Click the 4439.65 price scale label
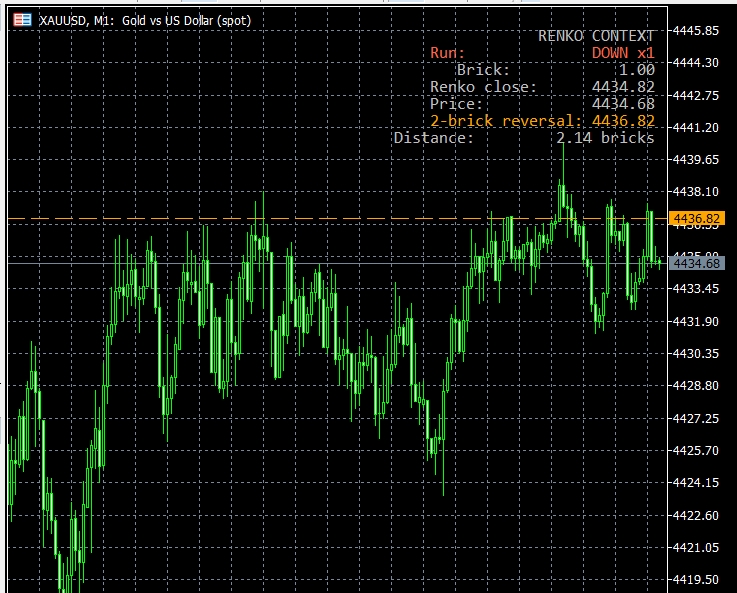Image resolution: width=737 pixels, height=593 pixels. pyautogui.click(x=696, y=160)
